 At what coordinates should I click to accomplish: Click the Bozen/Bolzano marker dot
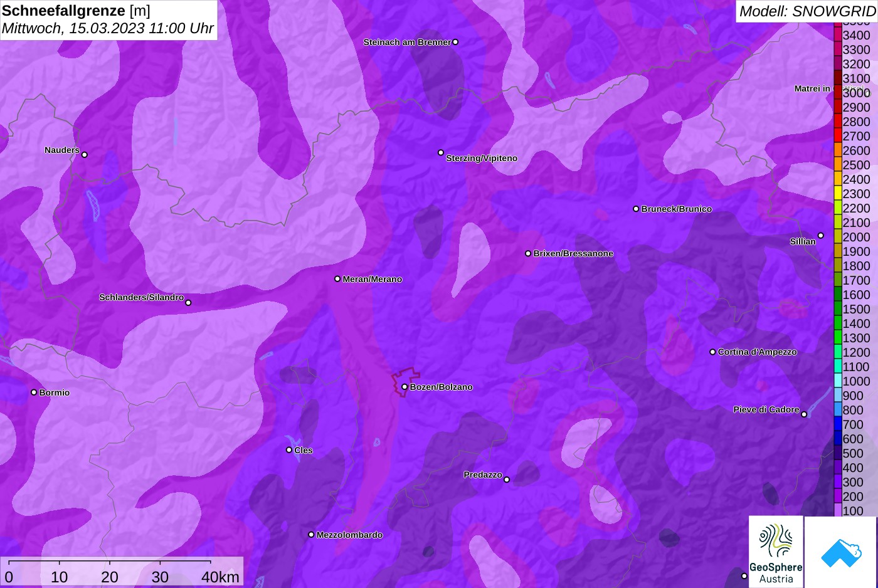pyautogui.click(x=405, y=387)
